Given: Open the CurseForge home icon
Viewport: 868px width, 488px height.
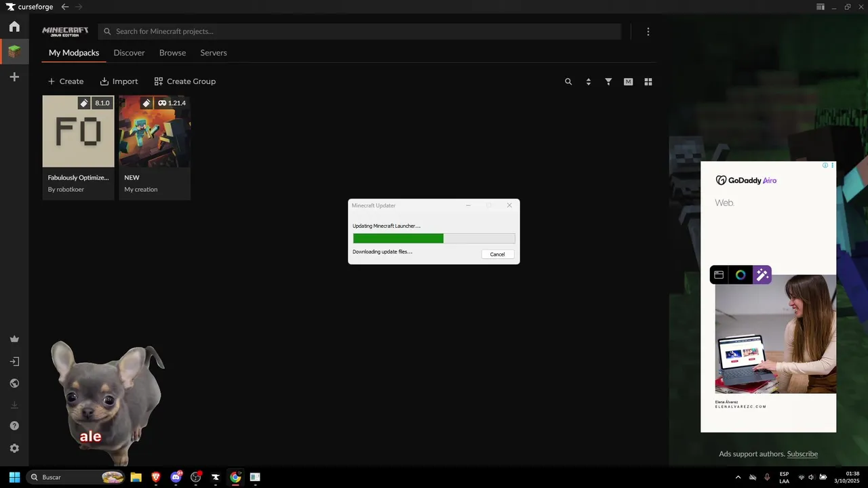Looking at the screenshot, I should (x=14, y=26).
